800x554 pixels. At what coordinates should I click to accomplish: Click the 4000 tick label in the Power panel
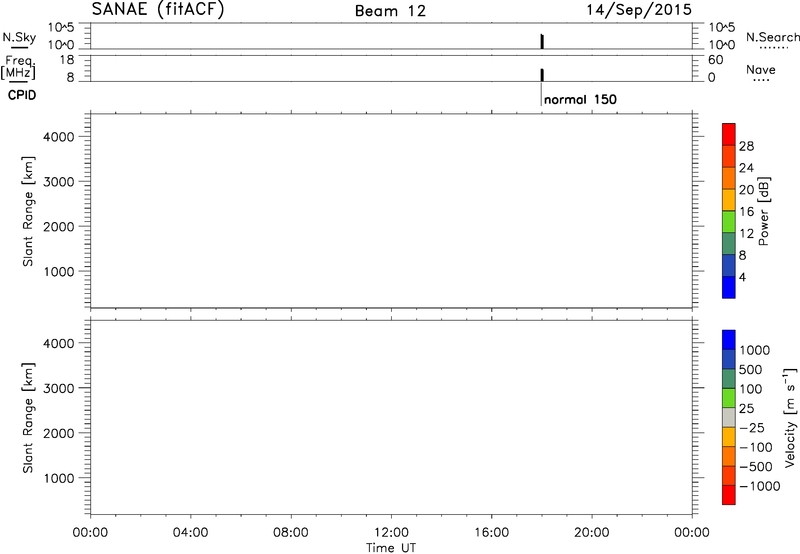tap(59, 137)
